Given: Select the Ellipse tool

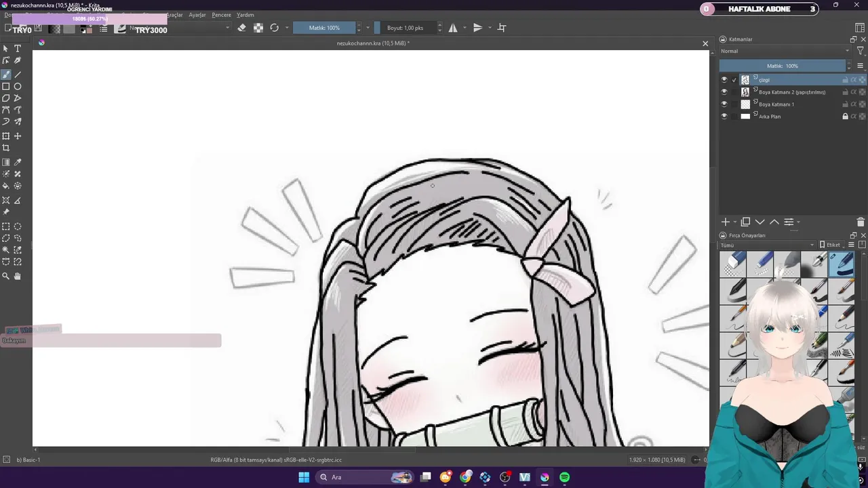Looking at the screenshot, I should pyautogui.click(x=18, y=87).
